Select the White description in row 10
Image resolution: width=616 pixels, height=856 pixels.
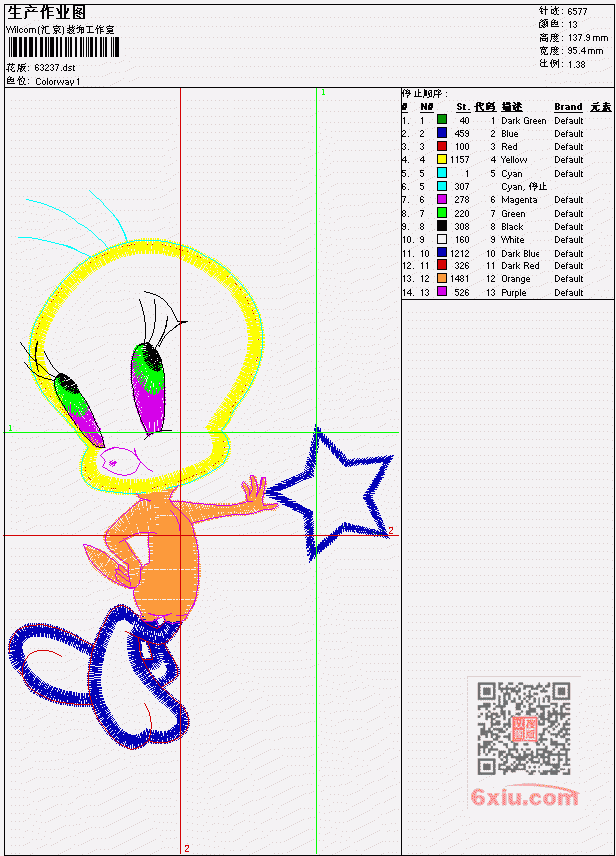(x=512, y=240)
